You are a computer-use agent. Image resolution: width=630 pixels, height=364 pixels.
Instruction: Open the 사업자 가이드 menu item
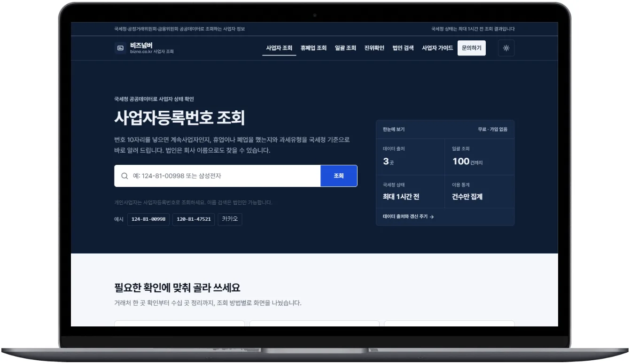[437, 48]
